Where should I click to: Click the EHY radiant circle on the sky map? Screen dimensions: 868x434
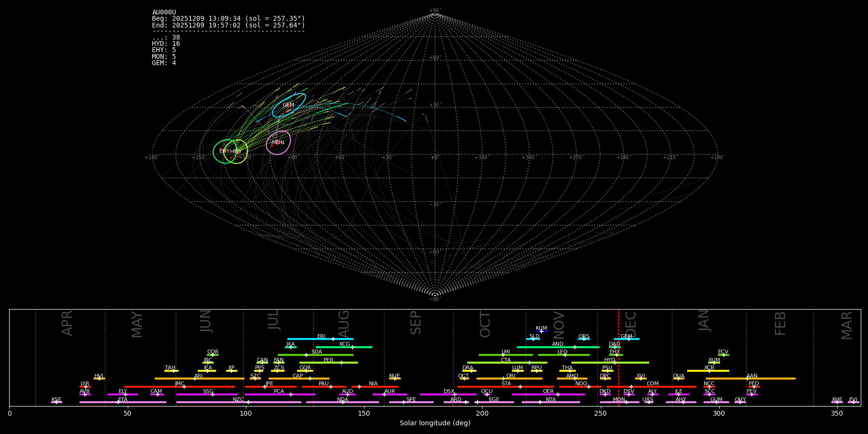click(225, 151)
